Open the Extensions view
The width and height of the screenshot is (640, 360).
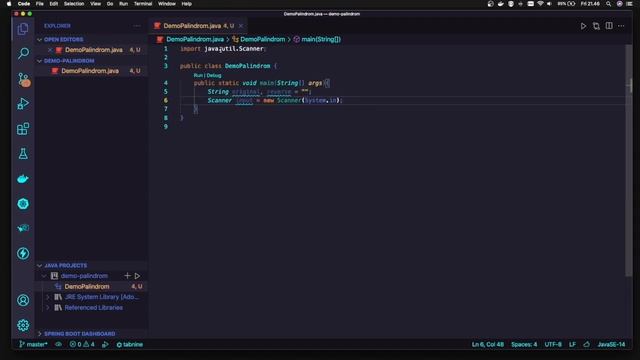[x=23, y=129]
